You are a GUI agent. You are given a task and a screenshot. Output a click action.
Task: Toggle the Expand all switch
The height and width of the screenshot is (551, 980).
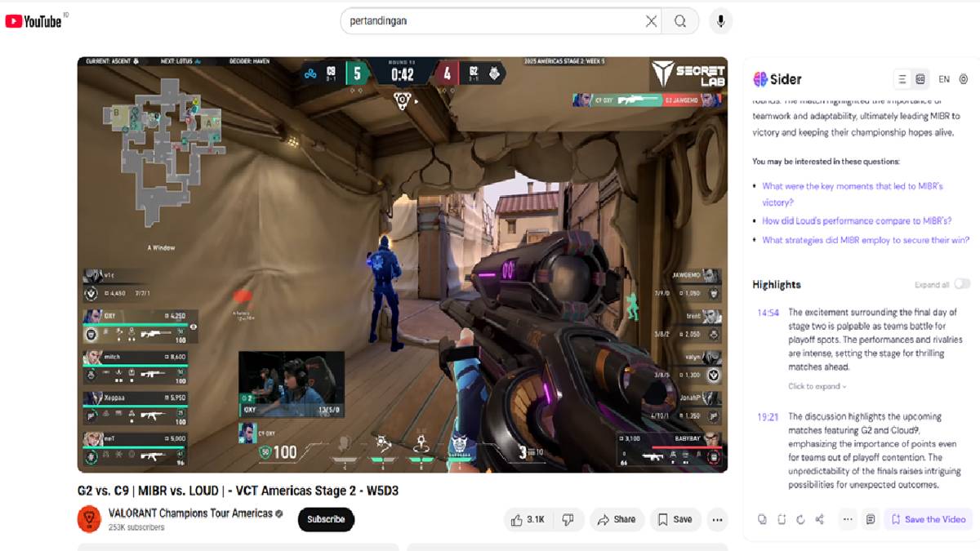(x=962, y=284)
